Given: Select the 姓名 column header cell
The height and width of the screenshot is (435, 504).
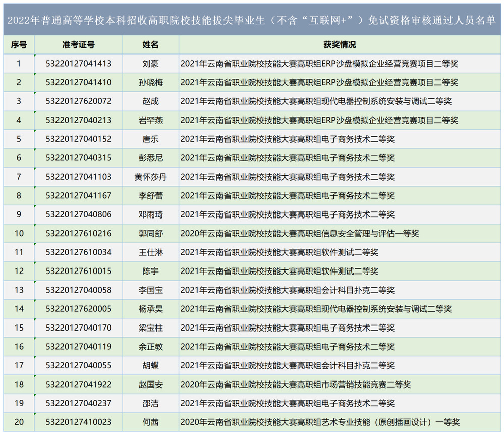Looking at the screenshot, I should point(150,45).
